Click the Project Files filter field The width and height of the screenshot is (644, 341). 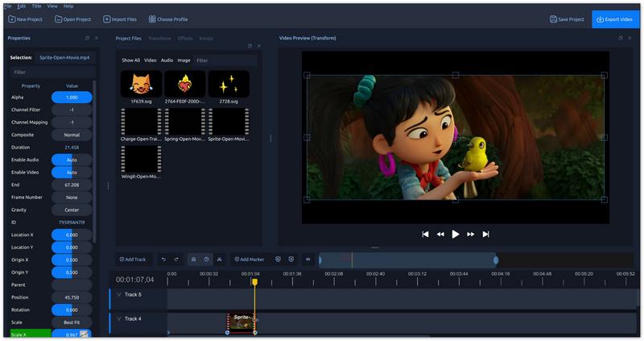(x=225, y=60)
